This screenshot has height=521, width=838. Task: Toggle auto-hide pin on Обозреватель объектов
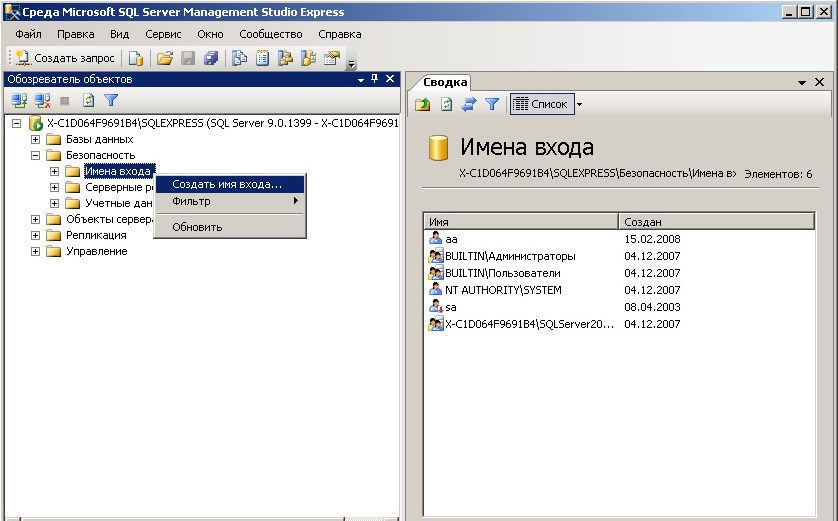(375, 79)
